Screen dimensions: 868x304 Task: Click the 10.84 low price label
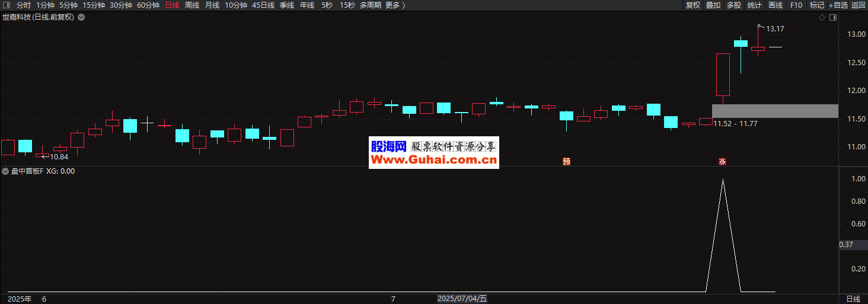59,157
